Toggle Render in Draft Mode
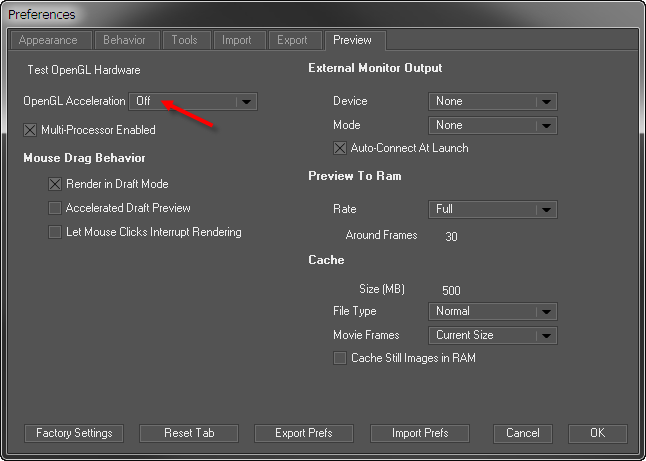The image size is (646, 461). pyautogui.click(x=55, y=184)
